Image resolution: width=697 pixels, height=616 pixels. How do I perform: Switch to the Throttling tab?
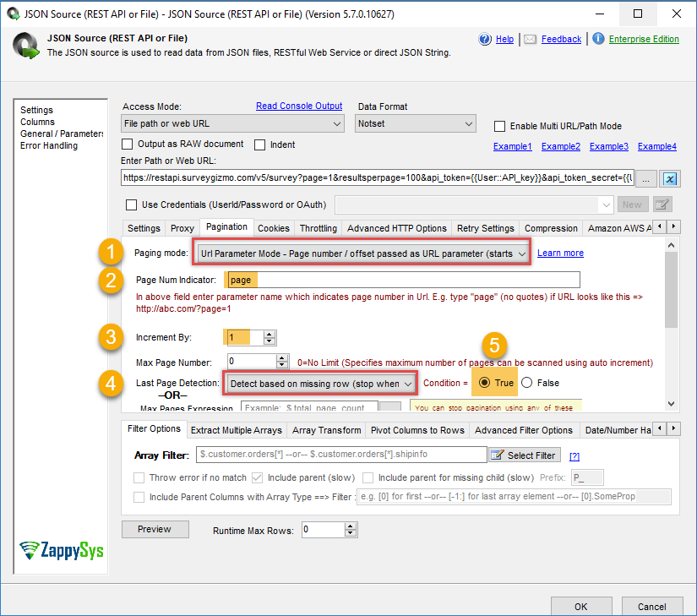319,228
